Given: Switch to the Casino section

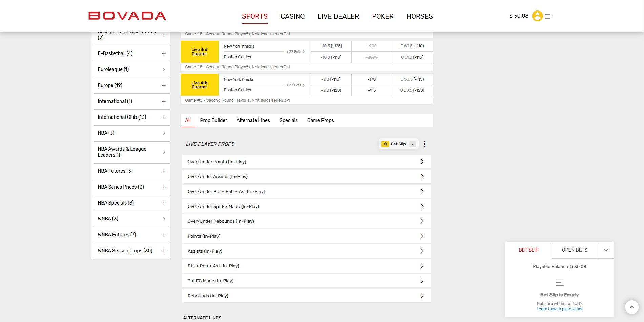Looking at the screenshot, I should (292, 16).
